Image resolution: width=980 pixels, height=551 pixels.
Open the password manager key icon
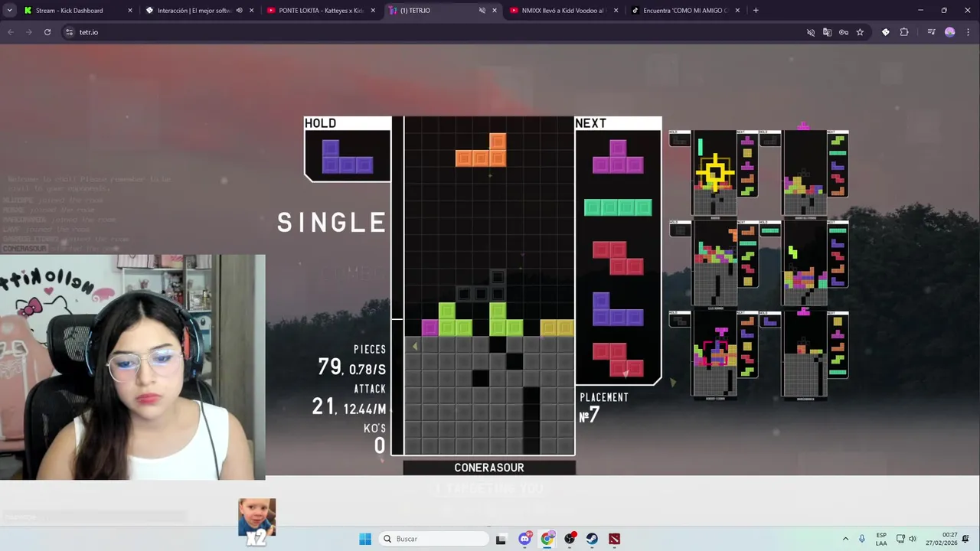[844, 32]
